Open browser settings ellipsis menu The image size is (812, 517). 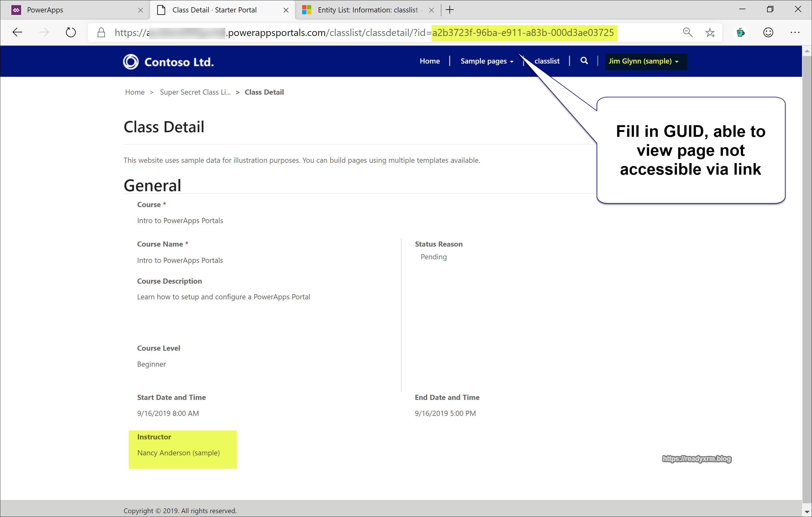(795, 32)
